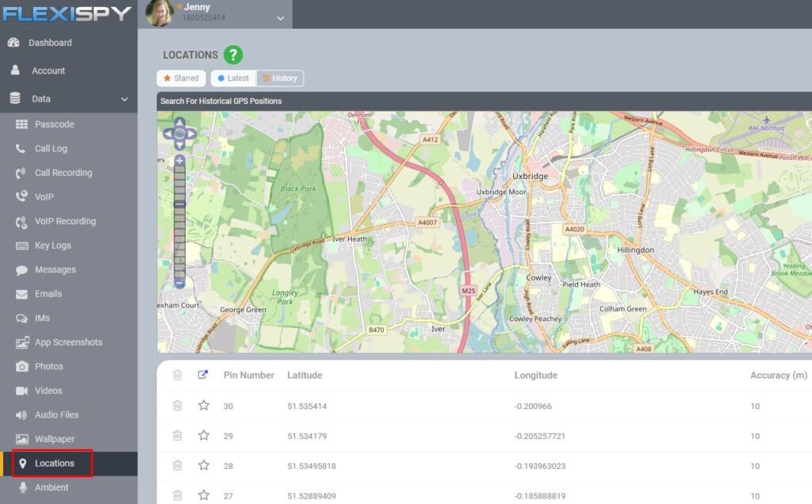Image resolution: width=812 pixels, height=504 pixels.
Task: Click the Key Logs keyboard icon
Action: [21, 246]
